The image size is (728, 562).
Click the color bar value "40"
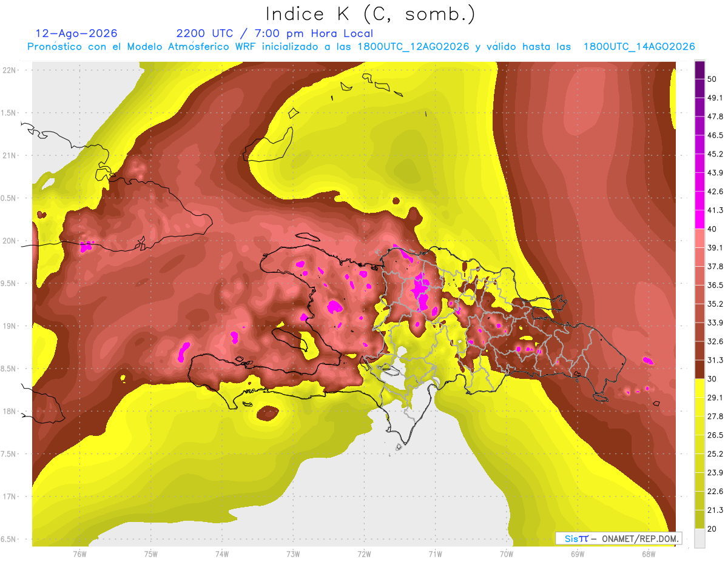click(712, 229)
